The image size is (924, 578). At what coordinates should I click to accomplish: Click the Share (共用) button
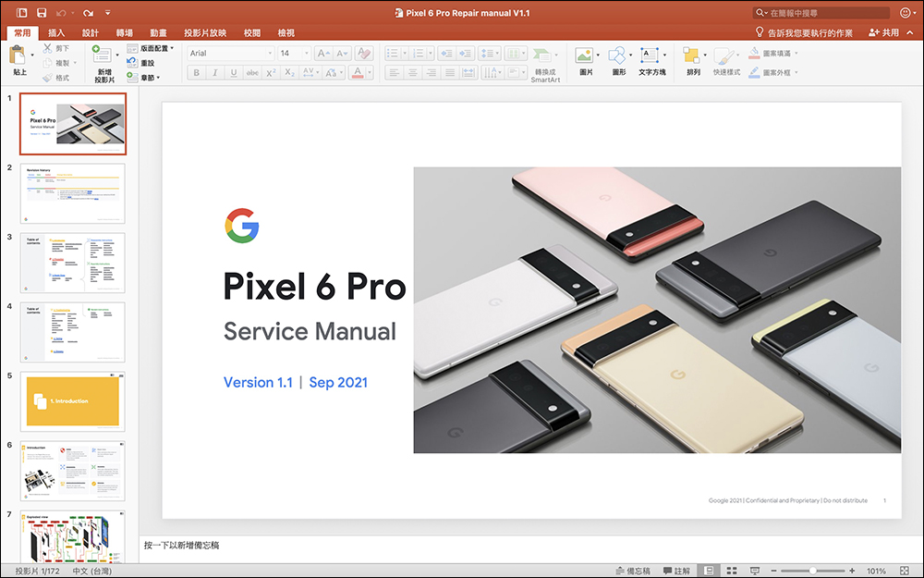884,33
